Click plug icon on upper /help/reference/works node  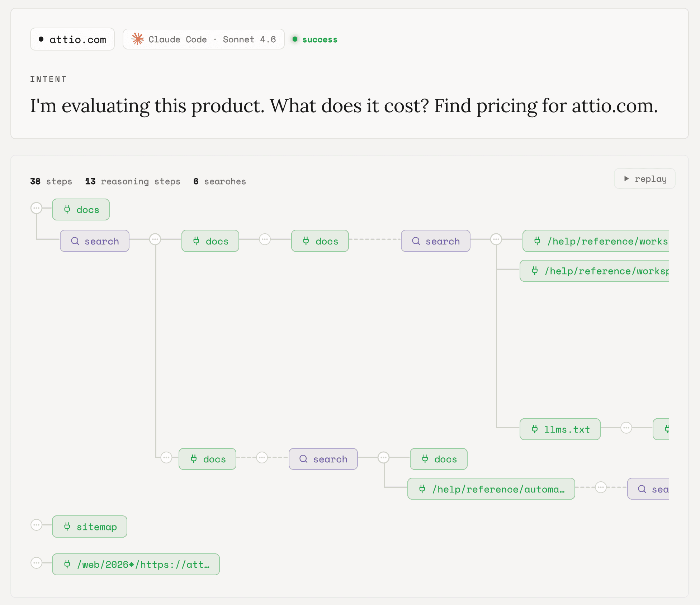click(537, 241)
